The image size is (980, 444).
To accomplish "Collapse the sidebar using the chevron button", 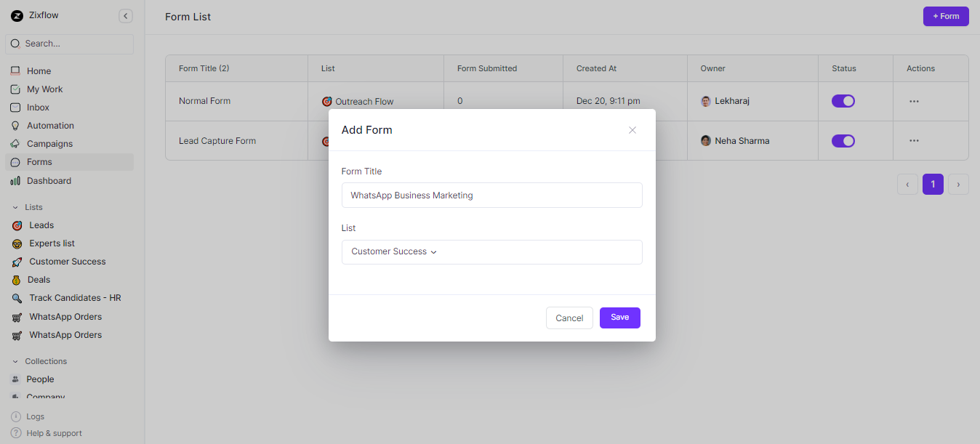I will click(125, 15).
